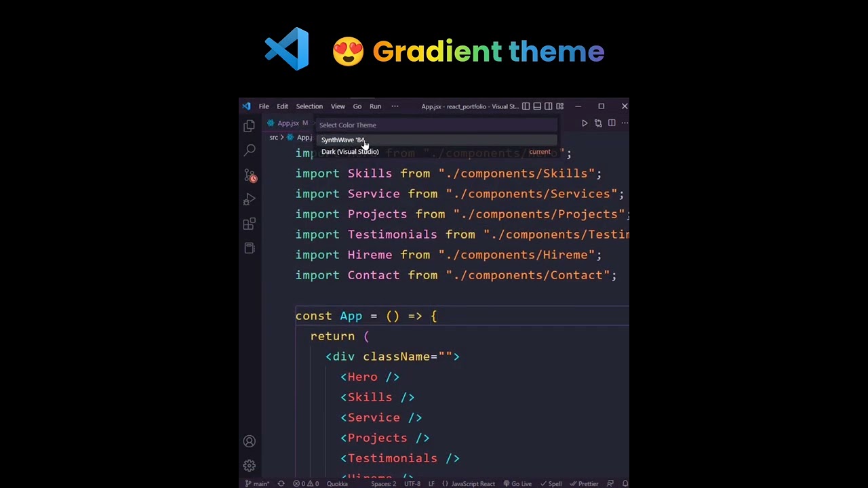This screenshot has height=488, width=868.
Task: Click the <Testimonials /> component tag
Action: 400,458
